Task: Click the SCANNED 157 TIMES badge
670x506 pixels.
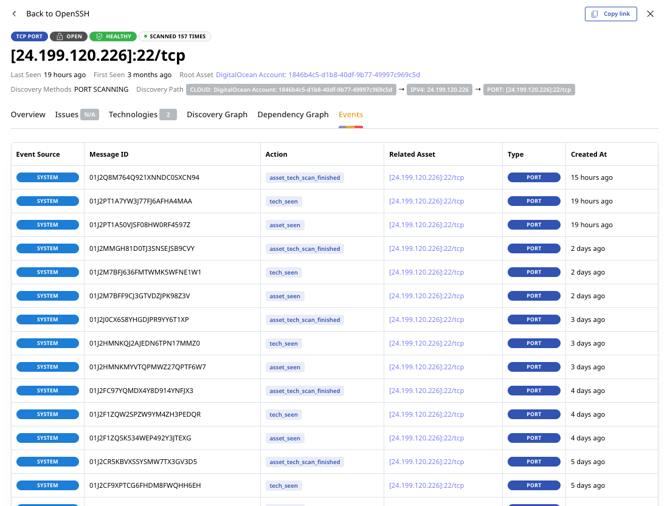Action: [x=175, y=37]
